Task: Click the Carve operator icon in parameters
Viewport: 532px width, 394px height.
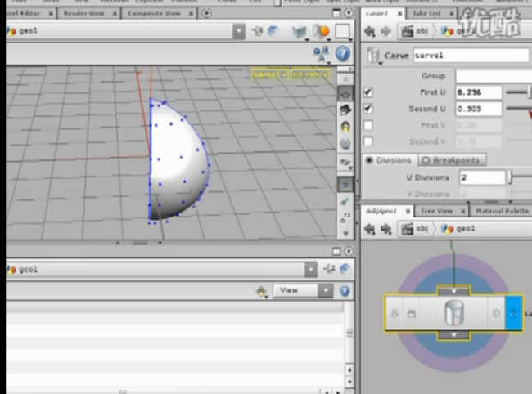Action: [374, 56]
